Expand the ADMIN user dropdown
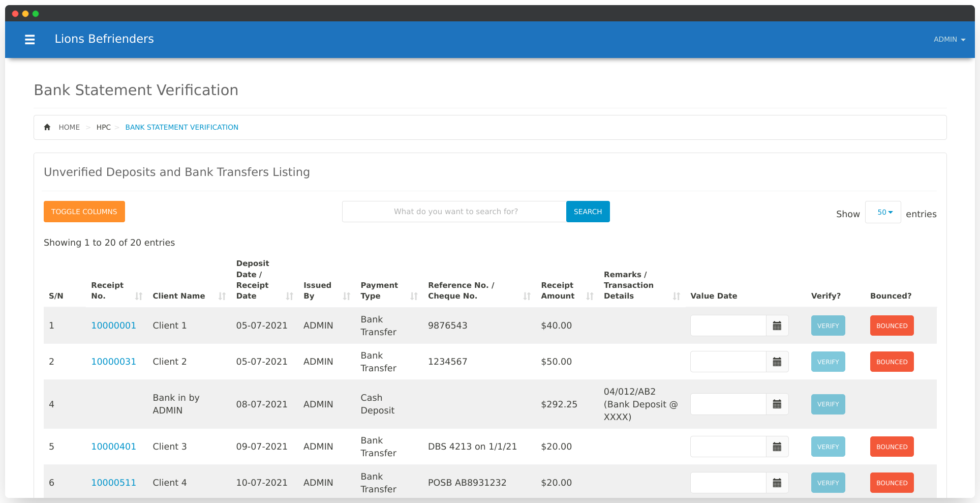 pyautogui.click(x=949, y=39)
